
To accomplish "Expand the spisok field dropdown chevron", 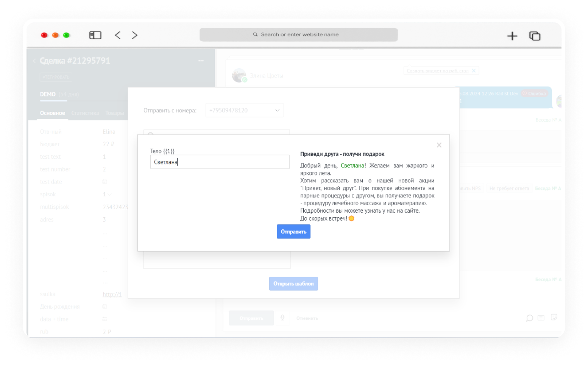I will point(110,194).
